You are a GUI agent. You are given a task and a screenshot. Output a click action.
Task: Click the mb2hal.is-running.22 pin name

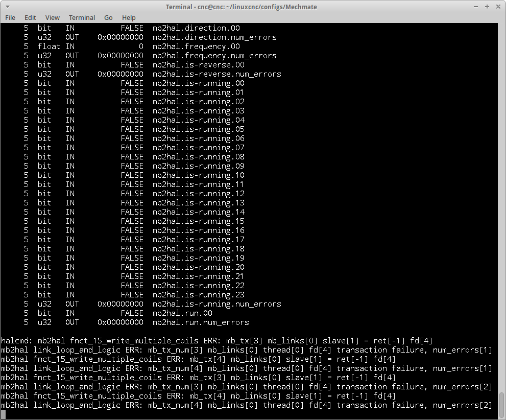point(199,286)
